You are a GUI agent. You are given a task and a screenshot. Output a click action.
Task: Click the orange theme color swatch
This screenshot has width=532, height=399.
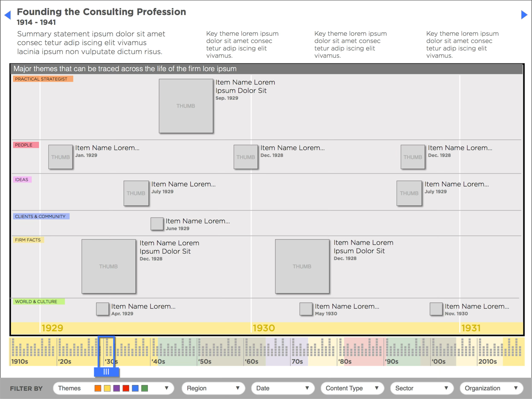(98, 388)
